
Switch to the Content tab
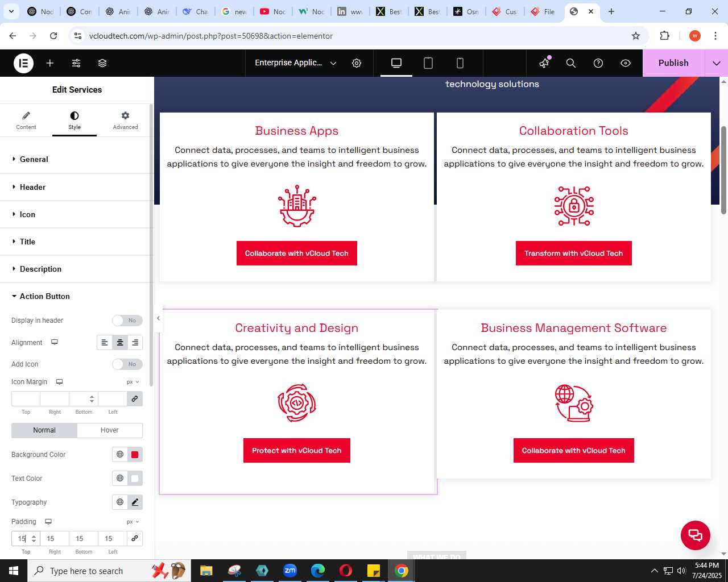(26, 120)
